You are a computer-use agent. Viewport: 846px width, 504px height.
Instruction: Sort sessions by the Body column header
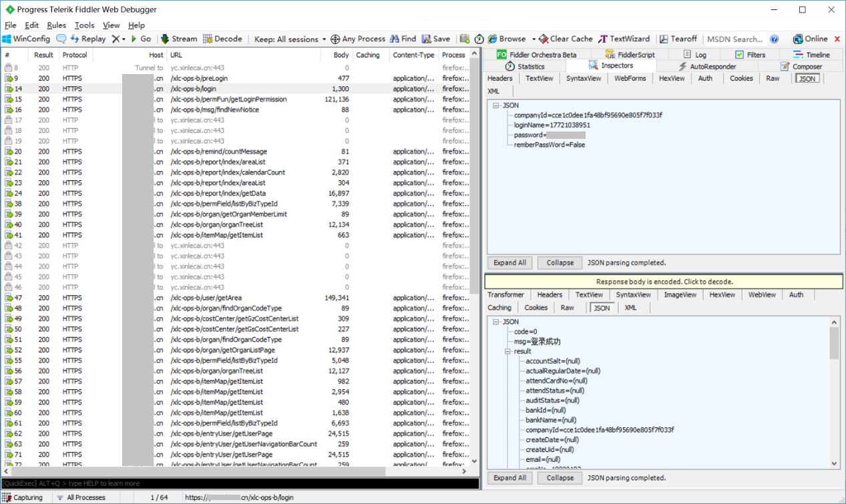(x=336, y=55)
